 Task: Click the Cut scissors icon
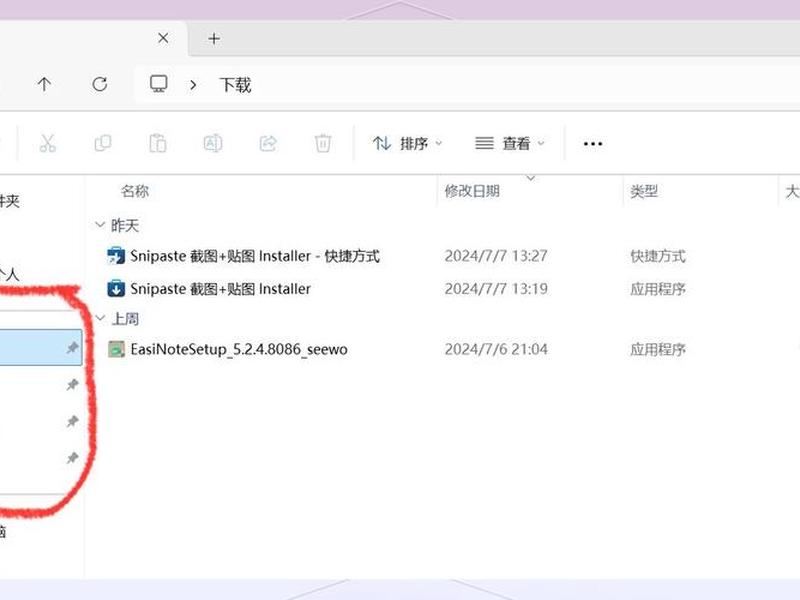47,143
